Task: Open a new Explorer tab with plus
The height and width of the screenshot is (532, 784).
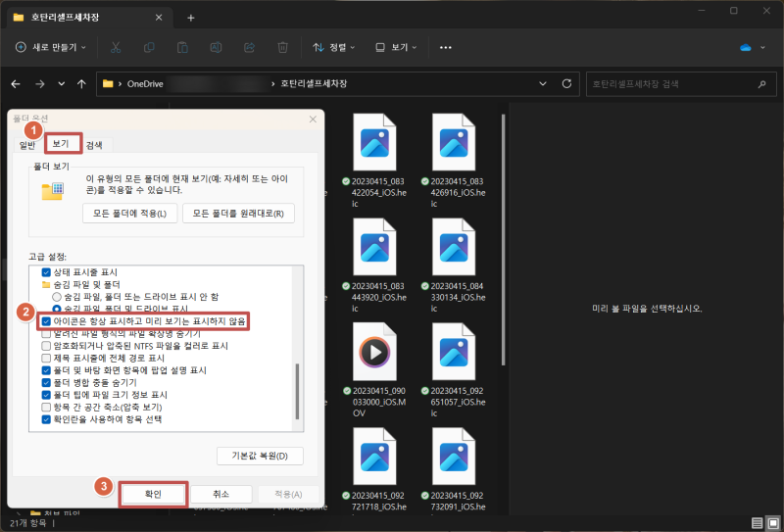Action: [190, 18]
